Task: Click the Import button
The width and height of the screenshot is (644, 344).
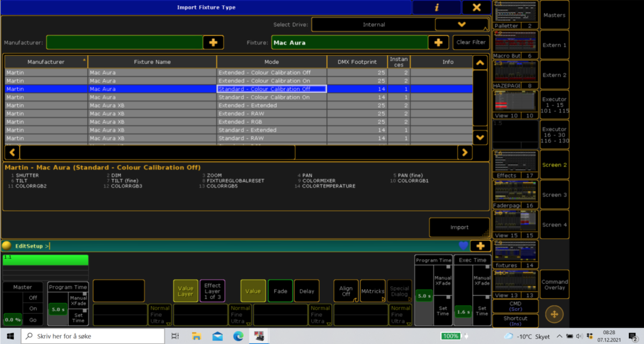Action: pos(459,227)
